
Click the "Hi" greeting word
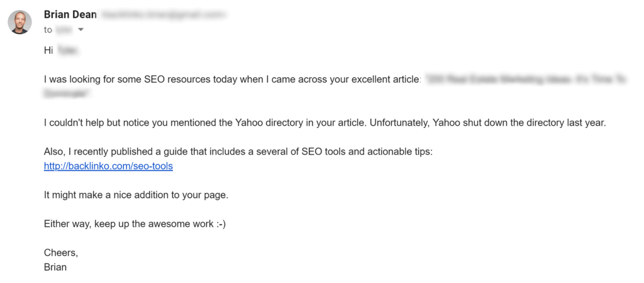[x=48, y=50]
